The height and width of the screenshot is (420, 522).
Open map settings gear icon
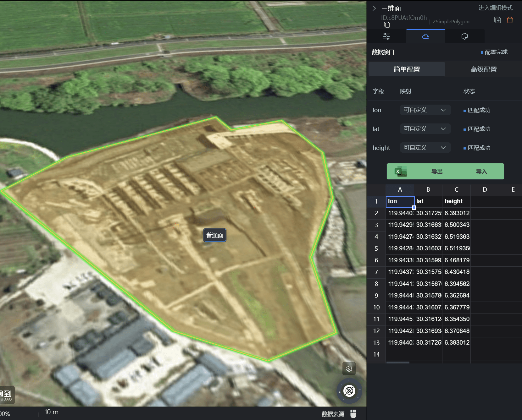tap(349, 368)
